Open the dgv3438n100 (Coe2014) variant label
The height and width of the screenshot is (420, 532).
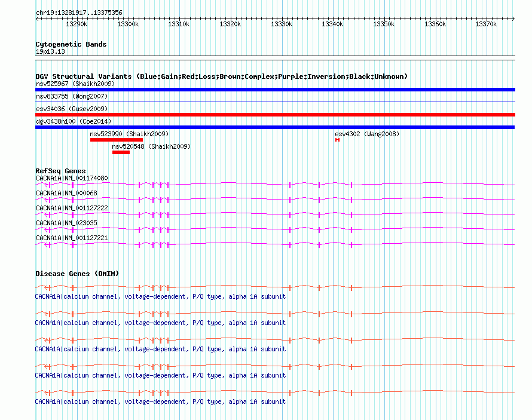(74, 121)
